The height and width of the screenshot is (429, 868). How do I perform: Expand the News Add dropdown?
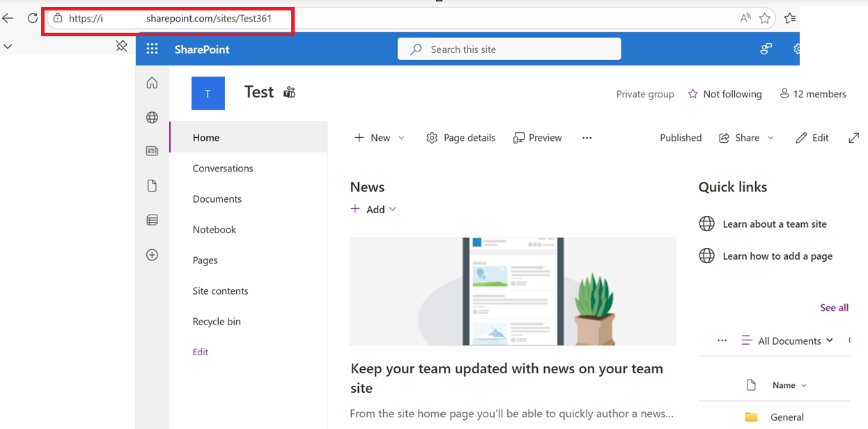pos(373,210)
